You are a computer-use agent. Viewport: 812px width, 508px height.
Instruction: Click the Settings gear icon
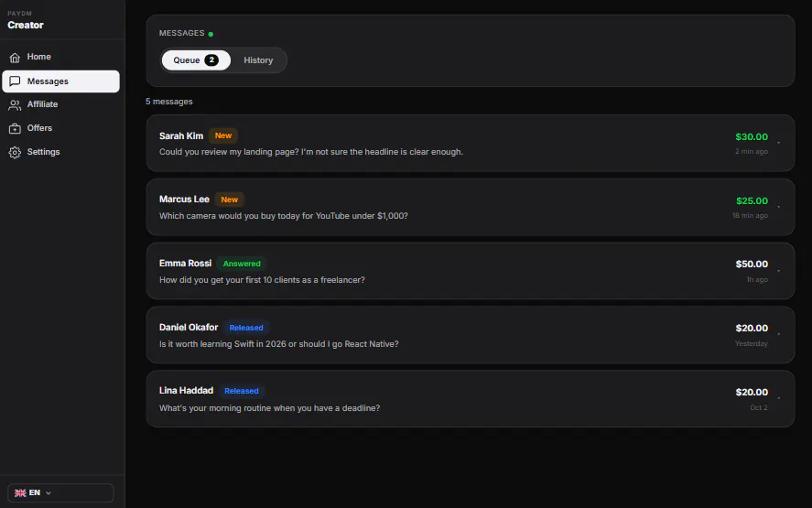(x=15, y=152)
